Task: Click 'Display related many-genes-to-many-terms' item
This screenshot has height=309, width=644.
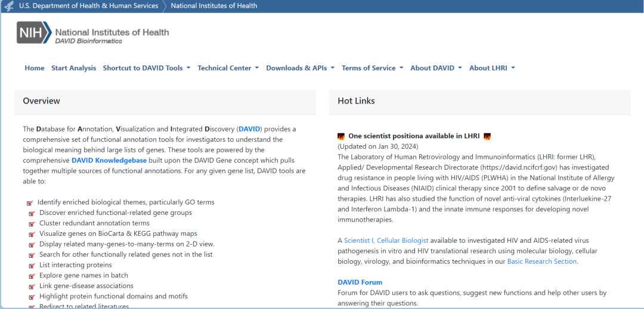Action: [127, 244]
